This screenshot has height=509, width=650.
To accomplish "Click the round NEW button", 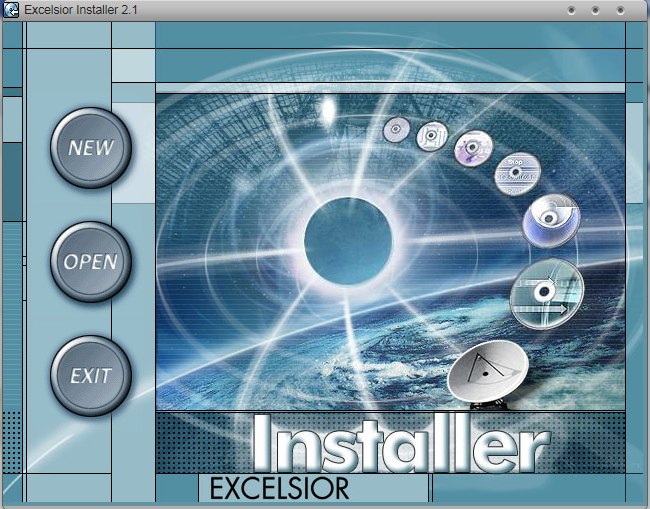I will click(91, 148).
